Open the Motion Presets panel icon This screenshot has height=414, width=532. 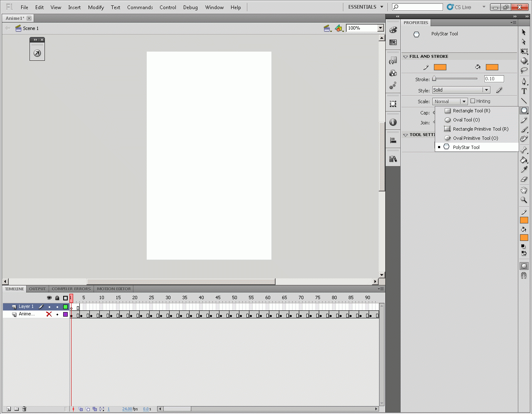tap(393, 86)
